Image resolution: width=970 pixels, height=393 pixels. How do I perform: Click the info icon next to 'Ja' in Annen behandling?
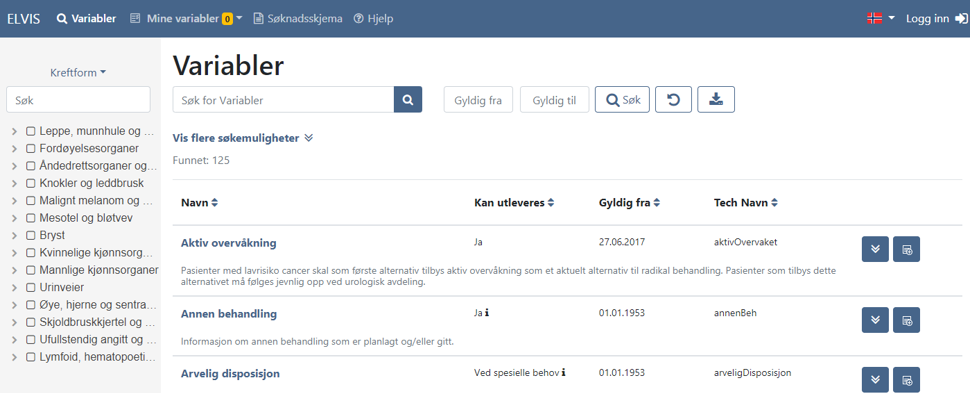click(x=487, y=313)
